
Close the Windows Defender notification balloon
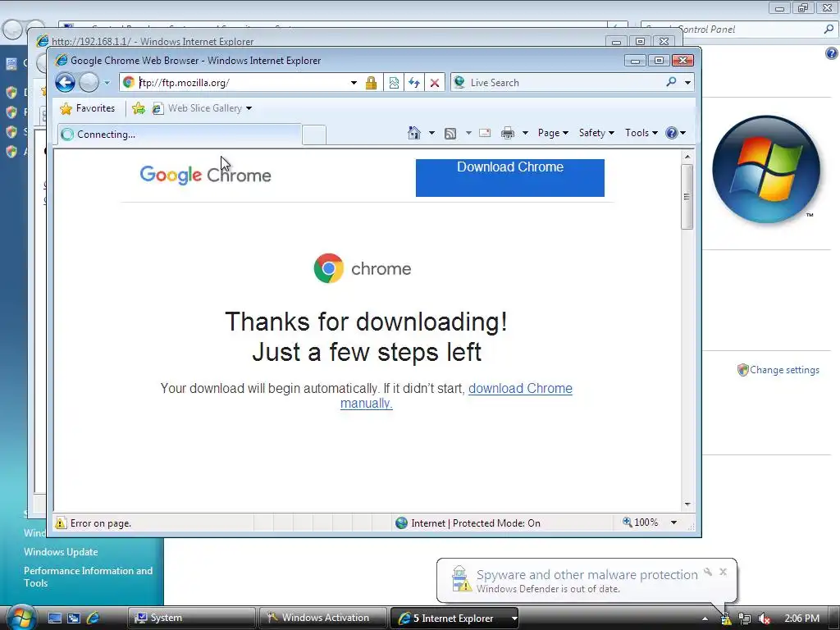tap(724, 572)
